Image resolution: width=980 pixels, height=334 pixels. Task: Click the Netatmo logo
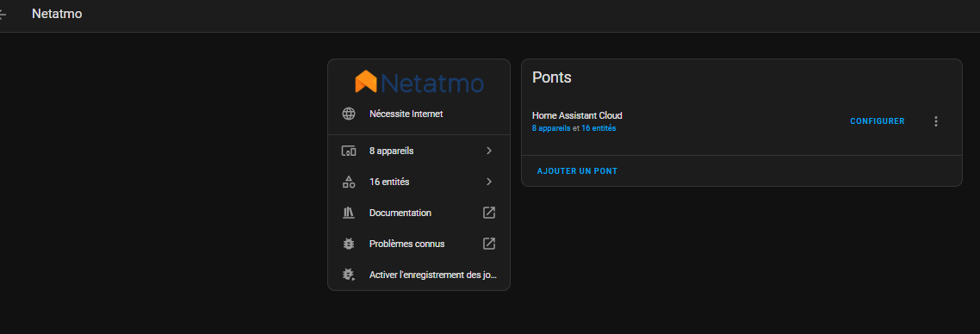(x=419, y=83)
